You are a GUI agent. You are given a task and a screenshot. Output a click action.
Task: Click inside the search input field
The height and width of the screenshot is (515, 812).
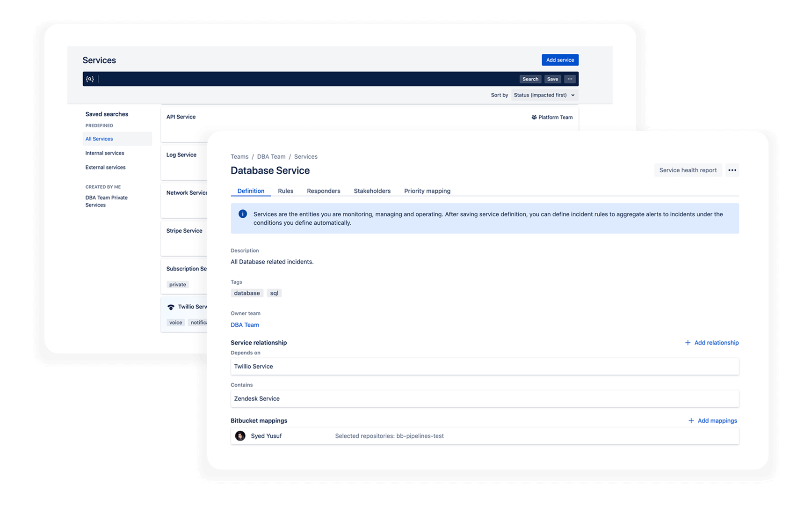coord(281,79)
